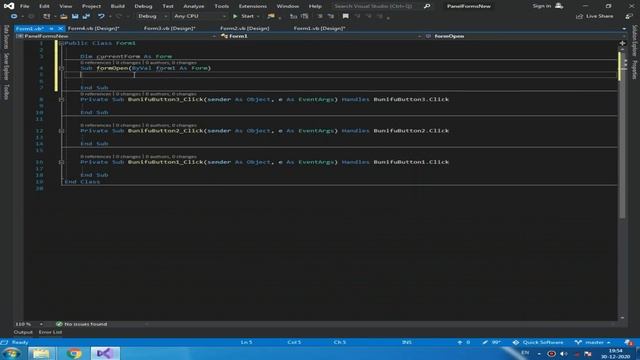Collapse the formOpen Sub outline
Image resolution: width=640 pixels, height=360 pixels.
pos(61,68)
